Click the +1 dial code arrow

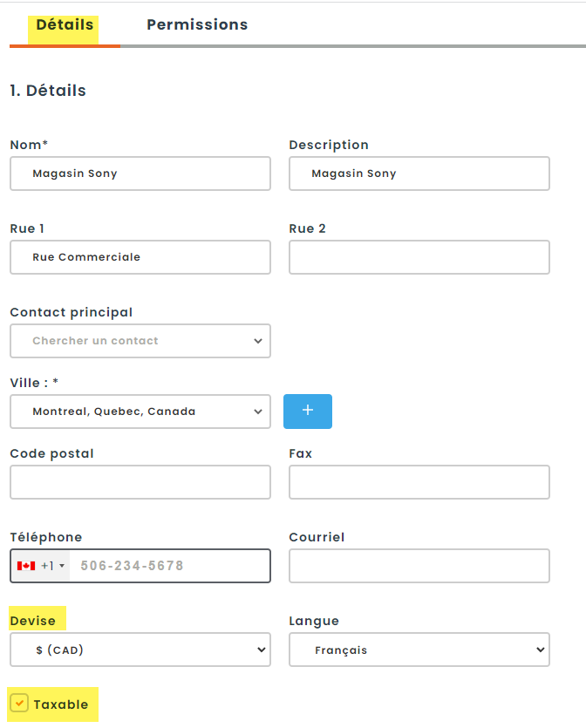tap(61, 567)
